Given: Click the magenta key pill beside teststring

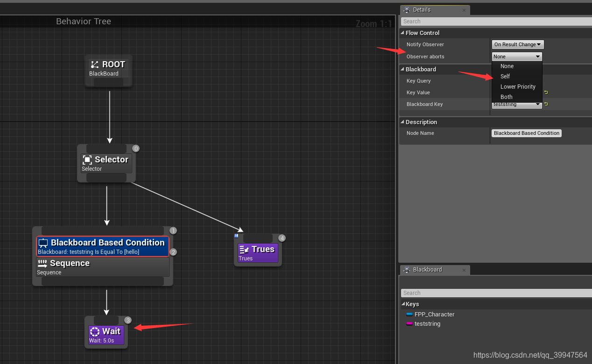Looking at the screenshot, I should 409,324.
